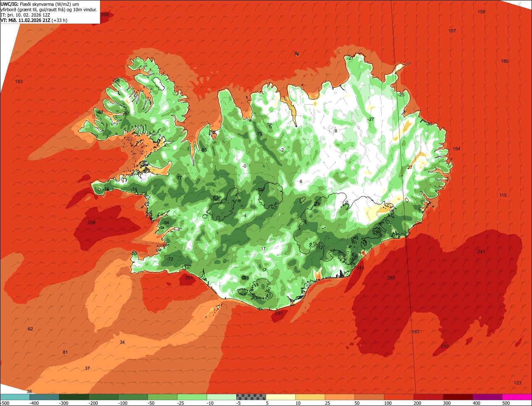Select the 231 value off the south coast

(x=279, y=313)
